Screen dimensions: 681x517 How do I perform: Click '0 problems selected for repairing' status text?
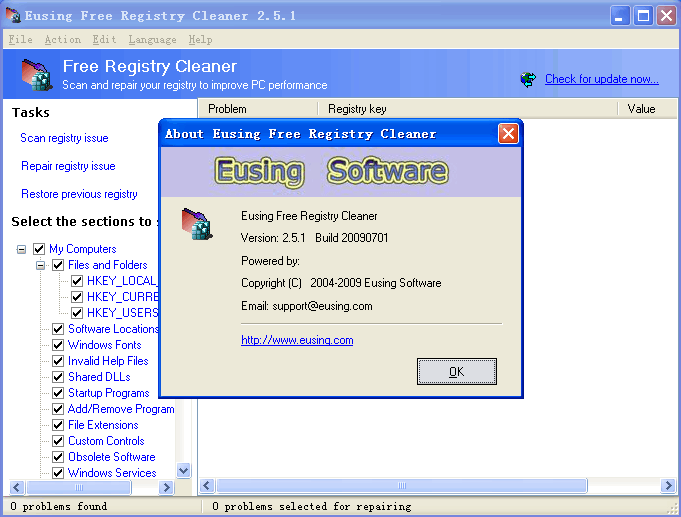[x=311, y=507]
